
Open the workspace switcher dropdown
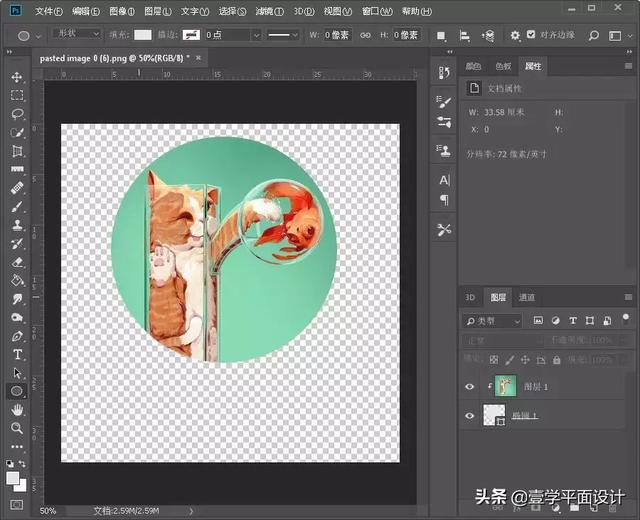(620, 36)
